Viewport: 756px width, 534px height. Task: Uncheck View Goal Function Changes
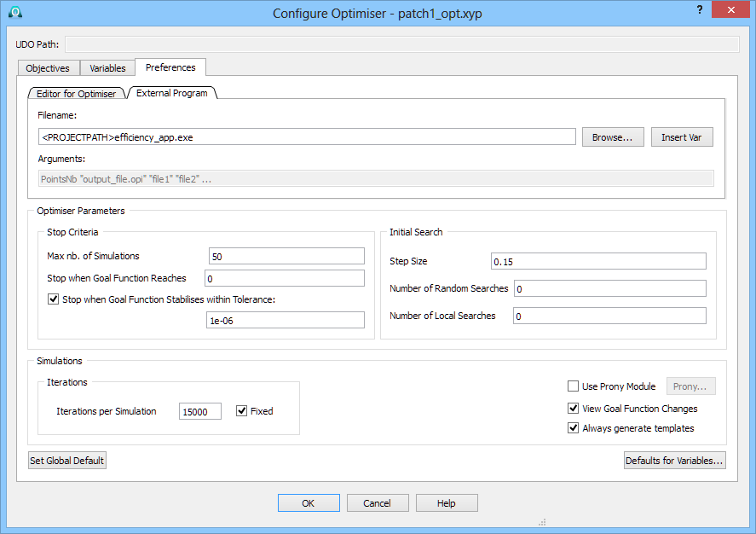pyautogui.click(x=573, y=409)
